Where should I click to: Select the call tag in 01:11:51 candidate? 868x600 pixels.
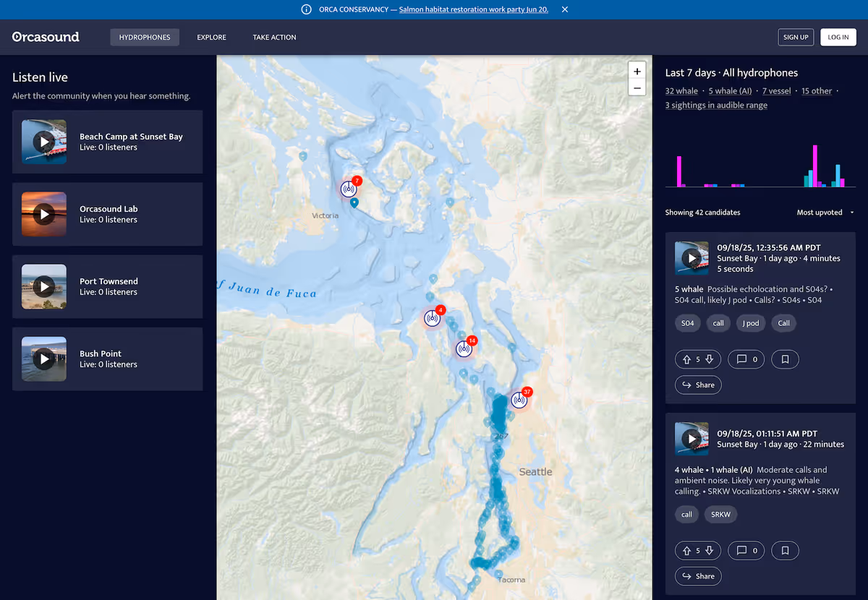point(686,515)
